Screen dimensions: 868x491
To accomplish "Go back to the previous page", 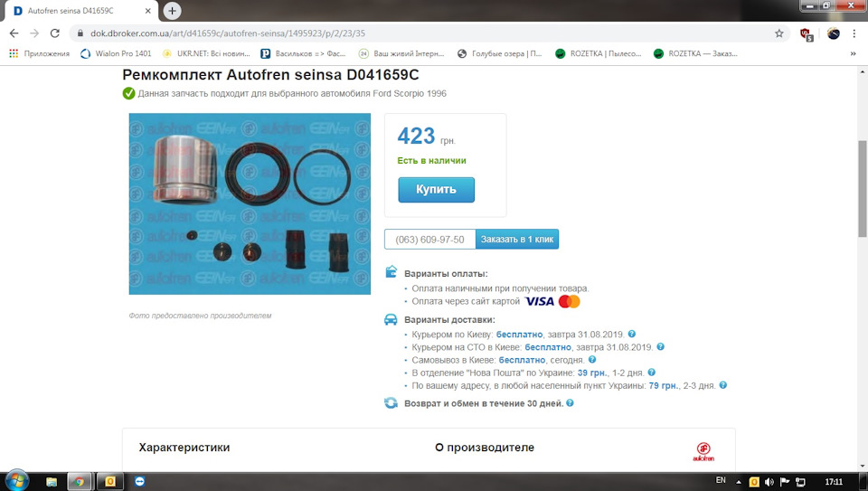I will click(x=14, y=33).
